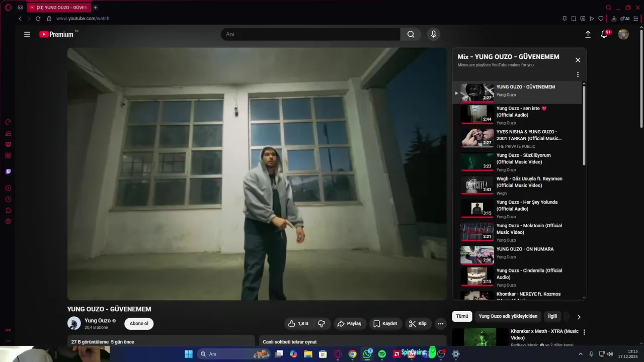Open the Opera GX main menu logo

point(8,8)
